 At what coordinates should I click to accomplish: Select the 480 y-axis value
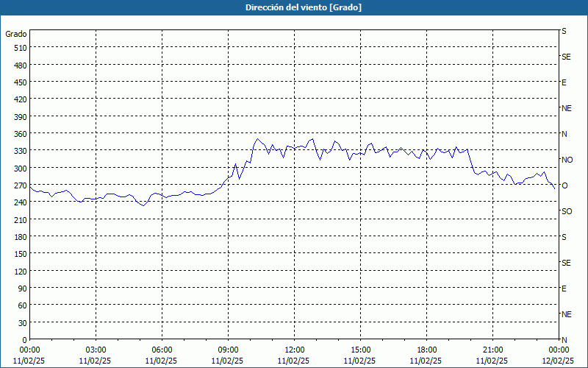[21, 66]
